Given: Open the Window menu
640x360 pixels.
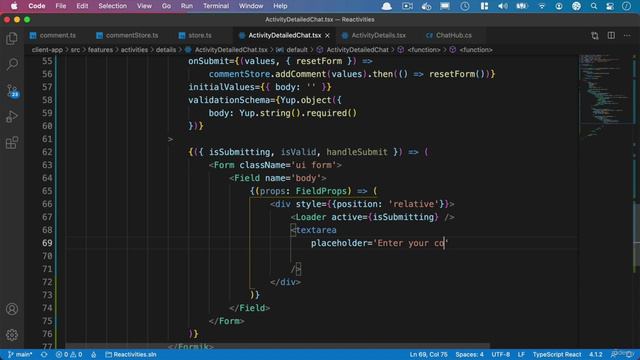Looking at the screenshot, I should coord(251,6).
